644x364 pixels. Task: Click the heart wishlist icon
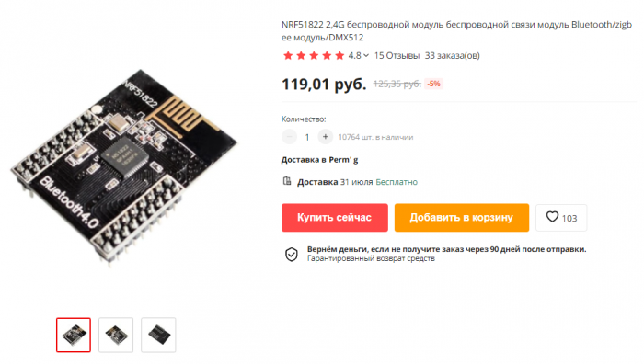[552, 217]
